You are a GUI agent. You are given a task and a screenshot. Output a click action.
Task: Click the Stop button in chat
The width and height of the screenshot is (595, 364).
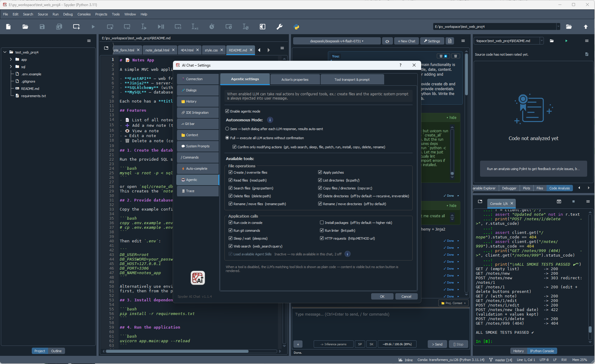coord(458,344)
